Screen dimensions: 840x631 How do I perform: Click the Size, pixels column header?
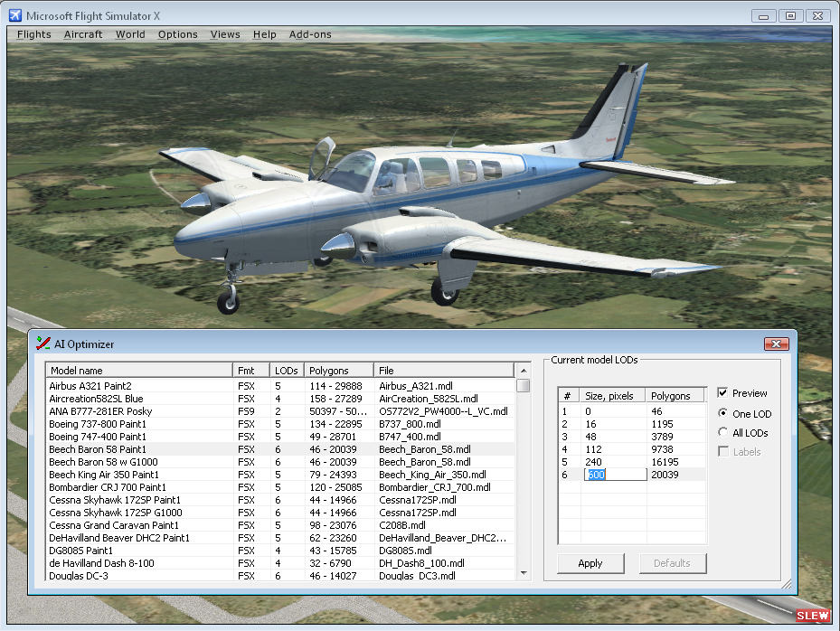[613, 395]
